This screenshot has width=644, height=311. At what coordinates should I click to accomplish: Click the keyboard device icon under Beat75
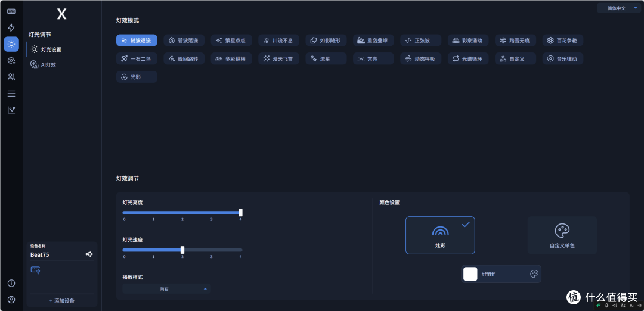coord(35,269)
